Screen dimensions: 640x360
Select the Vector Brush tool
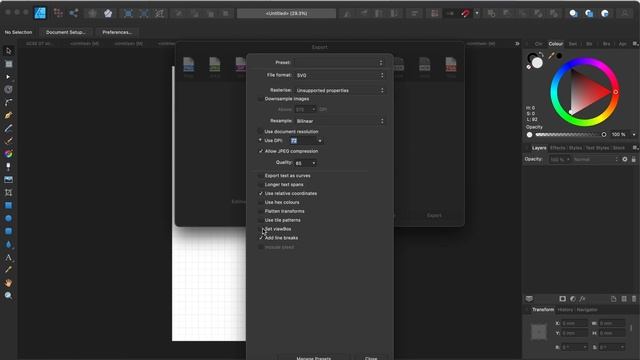pyautogui.click(x=8, y=141)
